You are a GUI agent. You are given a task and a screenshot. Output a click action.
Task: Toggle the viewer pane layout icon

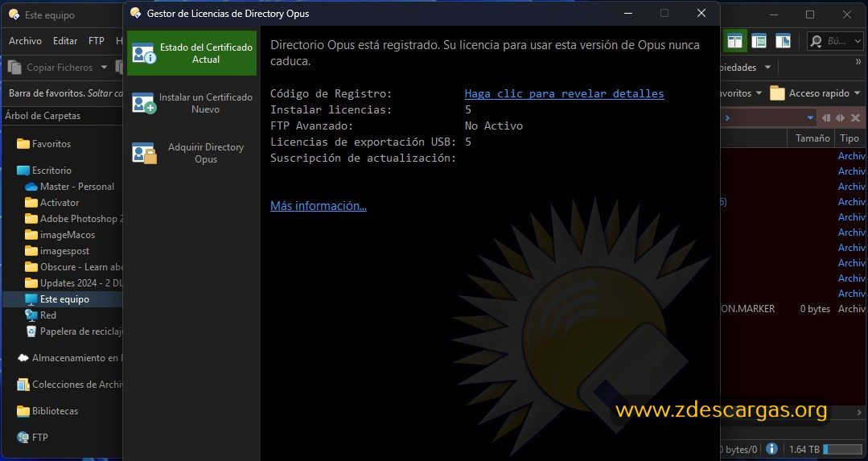point(784,41)
